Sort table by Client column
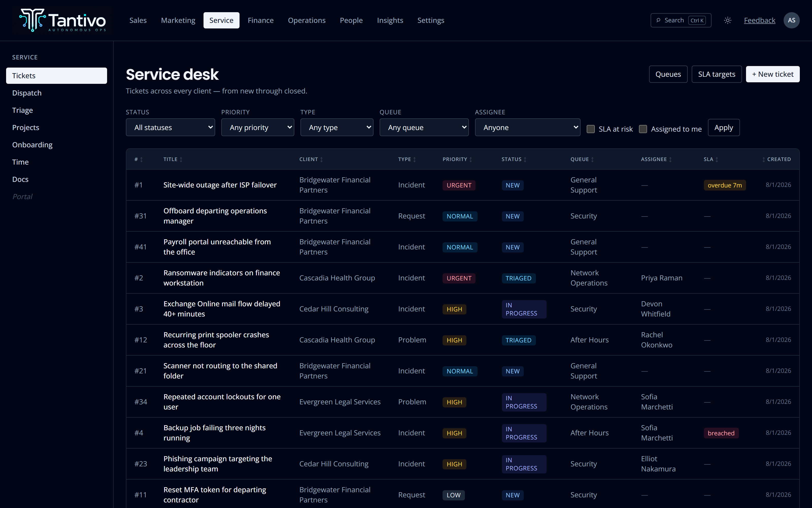812x508 pixels. 311,159
